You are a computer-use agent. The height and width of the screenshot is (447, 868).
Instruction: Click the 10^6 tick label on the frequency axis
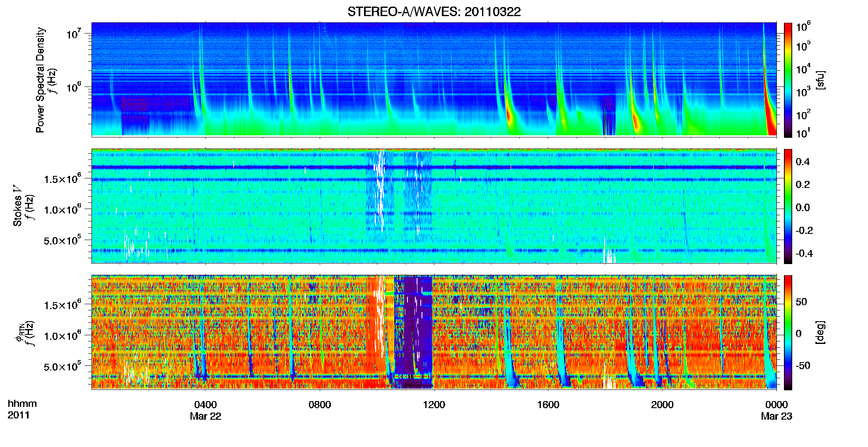coord(74,87)
